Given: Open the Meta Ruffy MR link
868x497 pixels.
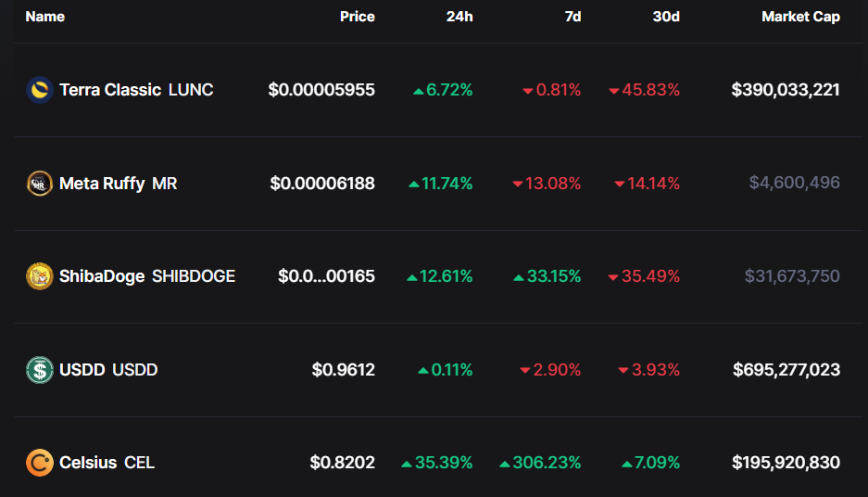Looking at the screenshot, I should (118, 184).
